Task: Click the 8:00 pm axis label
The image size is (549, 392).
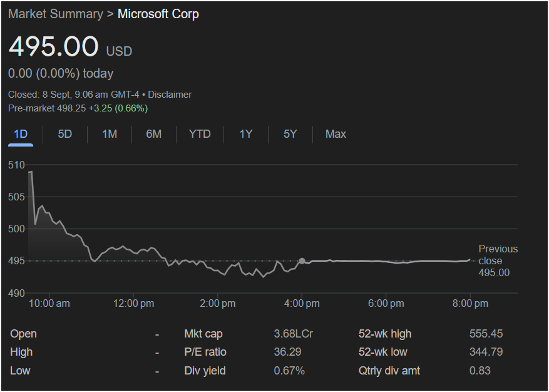Action: [x=470, y=303]
